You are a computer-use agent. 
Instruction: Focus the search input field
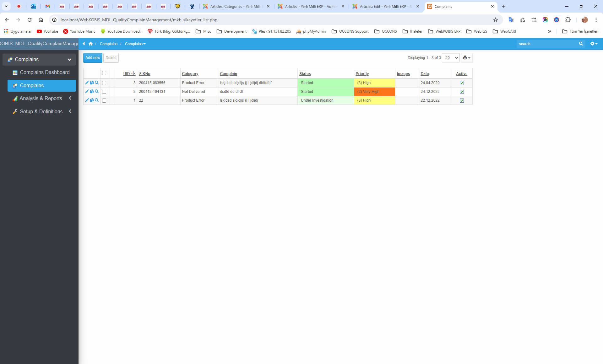pos(547,44)
